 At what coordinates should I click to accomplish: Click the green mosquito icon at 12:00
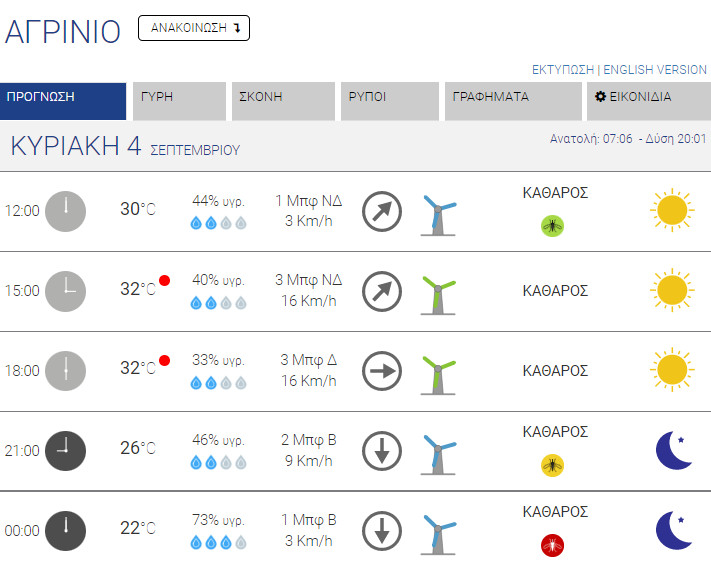552,226
